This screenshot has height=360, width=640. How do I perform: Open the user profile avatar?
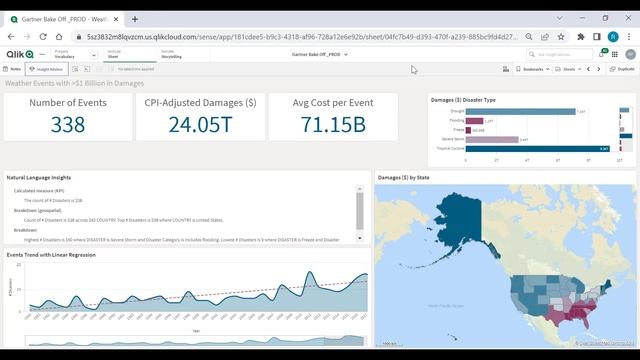click(x=630, y=54)
